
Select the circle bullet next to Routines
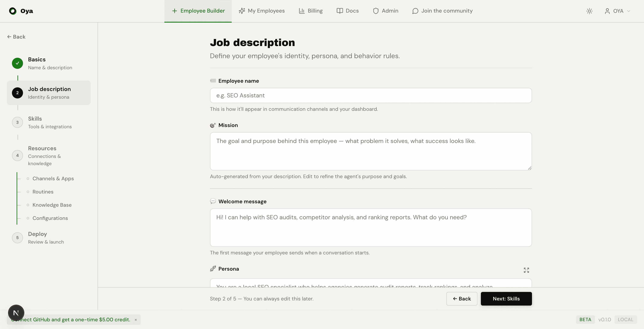coord(28,192)
